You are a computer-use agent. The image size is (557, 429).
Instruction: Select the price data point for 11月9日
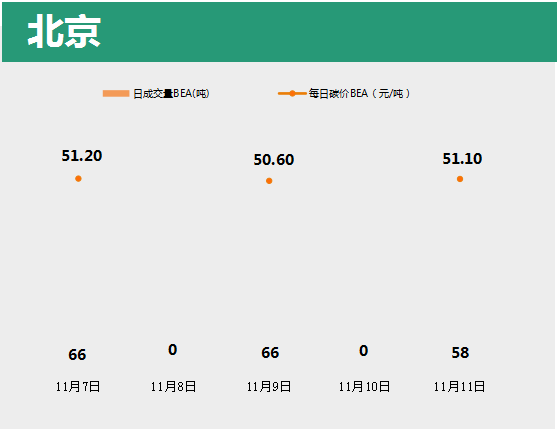click(x=269, y=181)
